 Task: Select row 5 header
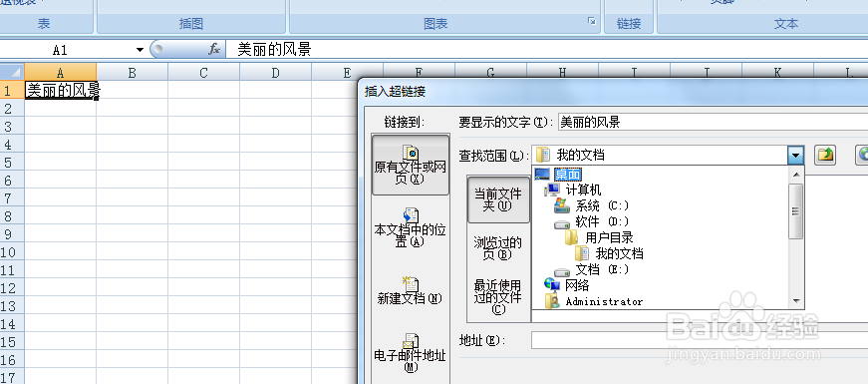pos(12,163)
